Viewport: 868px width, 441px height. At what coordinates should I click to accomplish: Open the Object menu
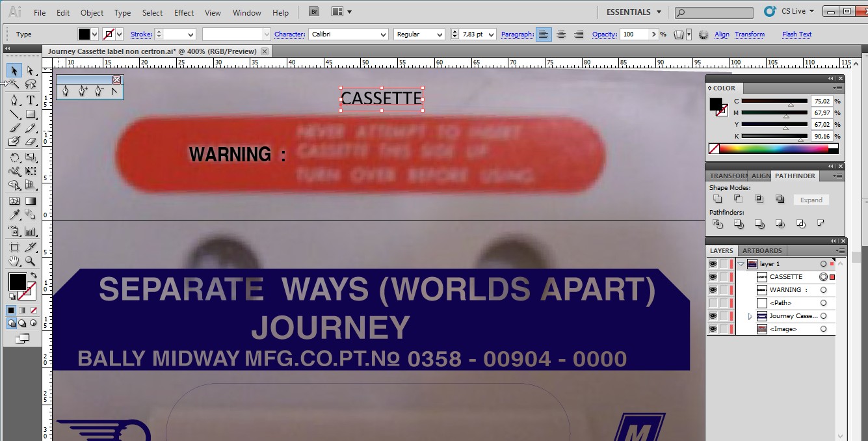92,13
